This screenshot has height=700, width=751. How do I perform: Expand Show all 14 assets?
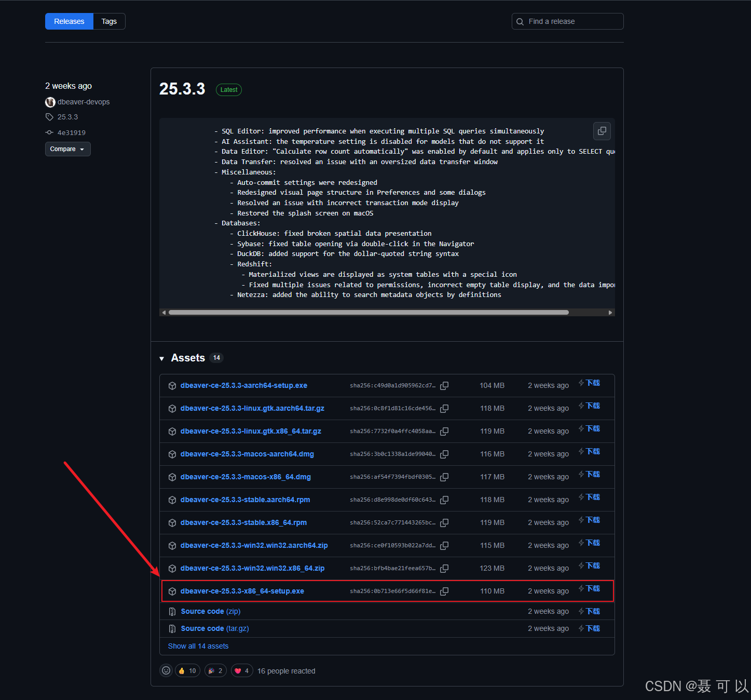(x=198, y=646)
